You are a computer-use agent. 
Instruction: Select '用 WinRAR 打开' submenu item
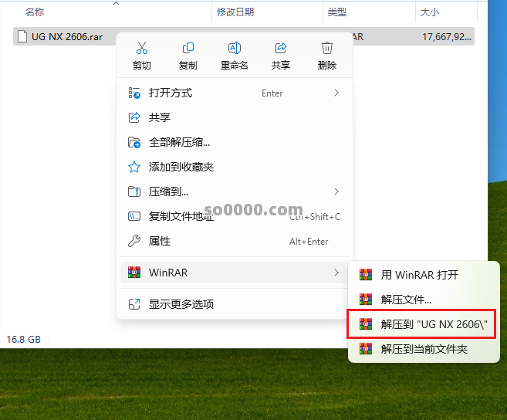pyautogui.click(x=423, y=275)
